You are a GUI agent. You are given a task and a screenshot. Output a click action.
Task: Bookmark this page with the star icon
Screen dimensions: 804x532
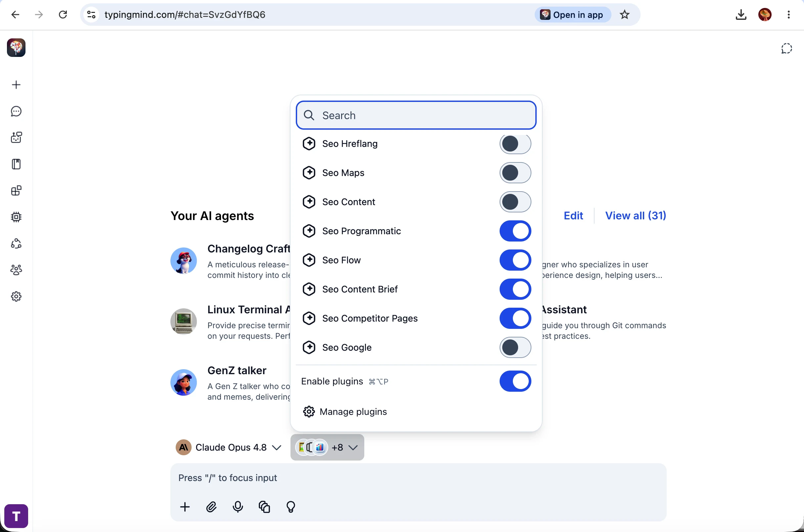pyautogui.click(x=625, y=15)
